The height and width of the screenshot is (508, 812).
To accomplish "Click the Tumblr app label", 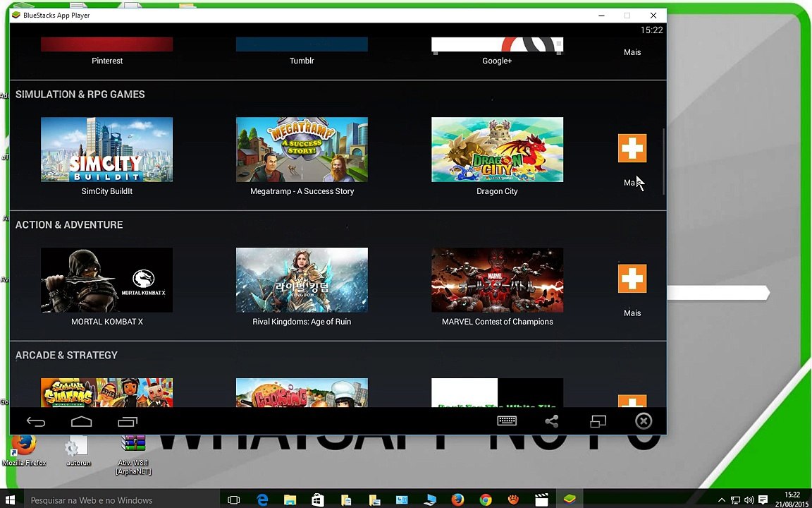I will pos(302,61).
